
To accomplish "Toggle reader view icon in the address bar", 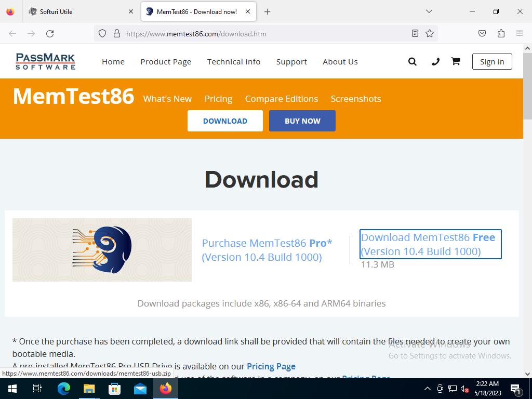I will [x=415, y=33].
